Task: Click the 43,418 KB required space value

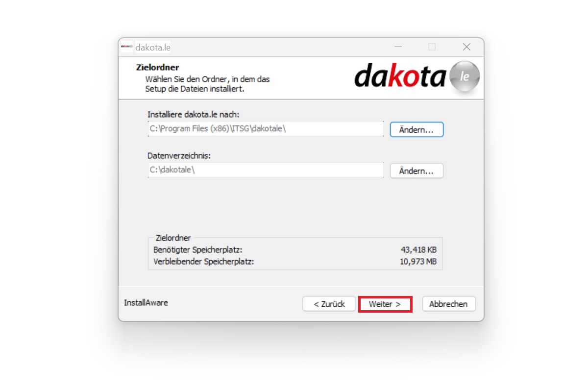Action: (418, 249)
